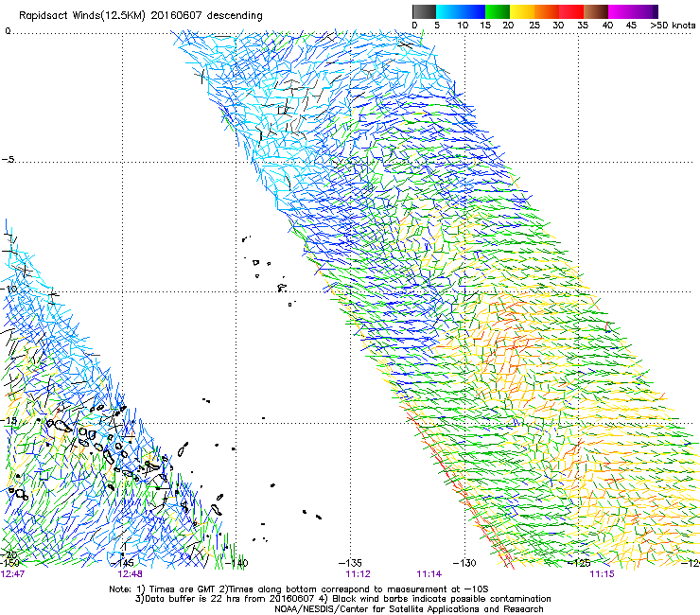Click the orange 25-30 knots legend swatch
Viewport: 700px width, 615px height.
pyautogui.click(x=547, y=11)
